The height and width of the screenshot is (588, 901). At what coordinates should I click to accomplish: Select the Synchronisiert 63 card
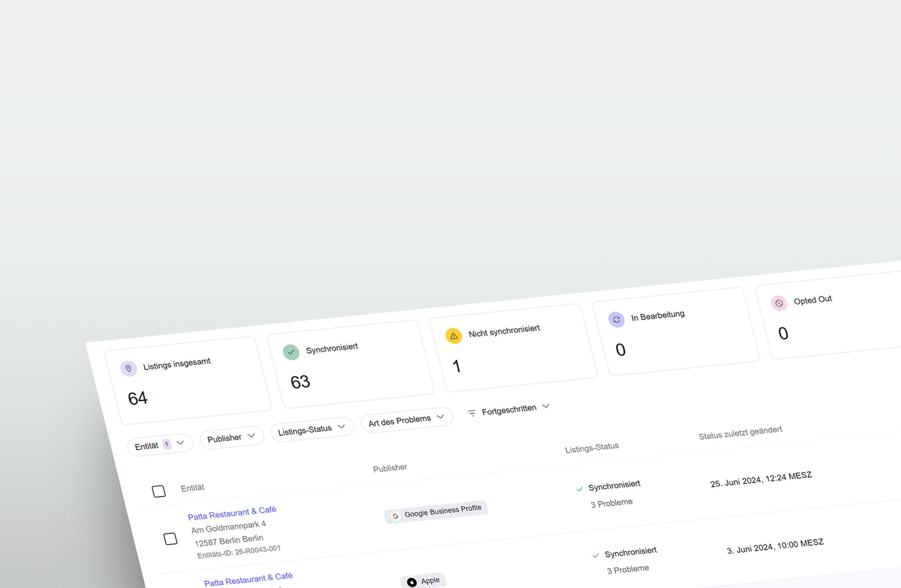[351, 364]
